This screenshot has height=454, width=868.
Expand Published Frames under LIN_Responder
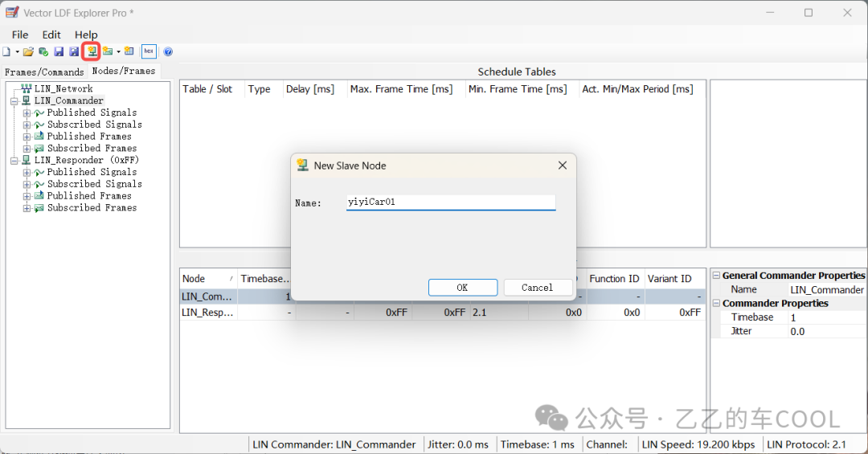(x=27, y=196)
